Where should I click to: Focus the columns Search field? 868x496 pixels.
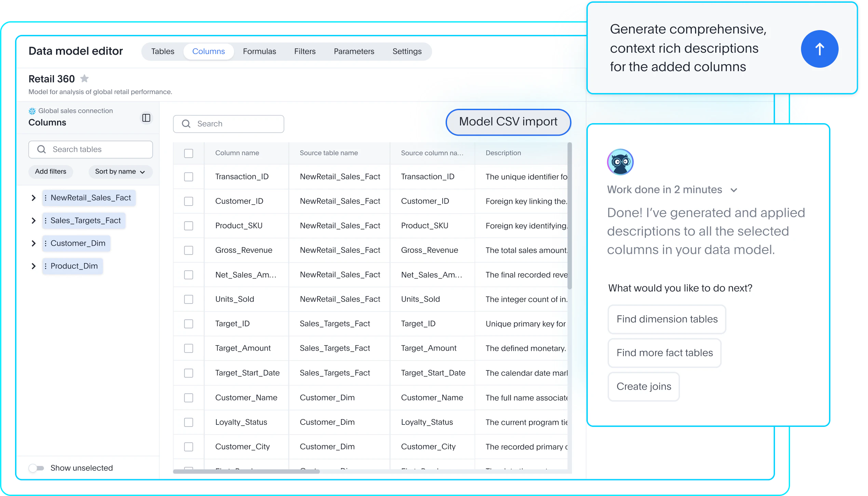[x=229, y=124]
